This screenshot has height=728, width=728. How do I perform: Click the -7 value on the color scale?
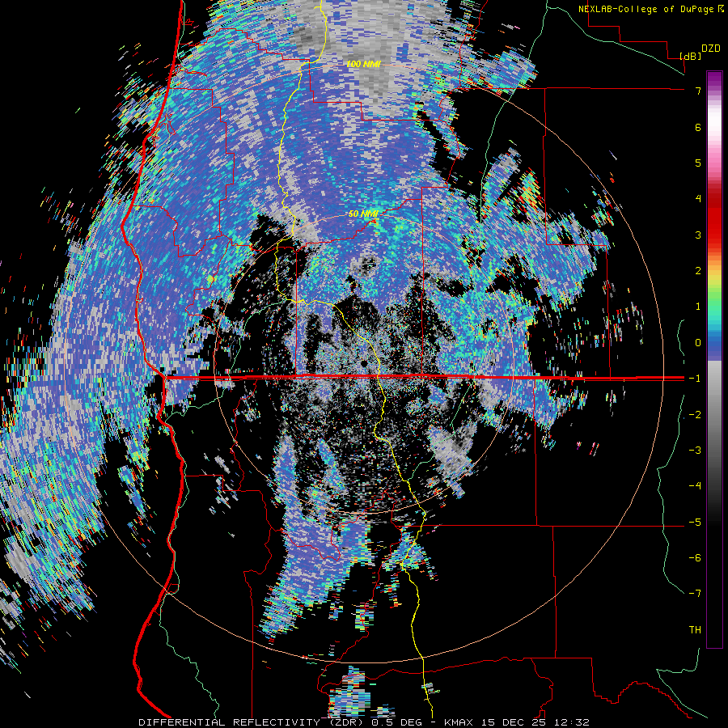[x=695, y=594]
